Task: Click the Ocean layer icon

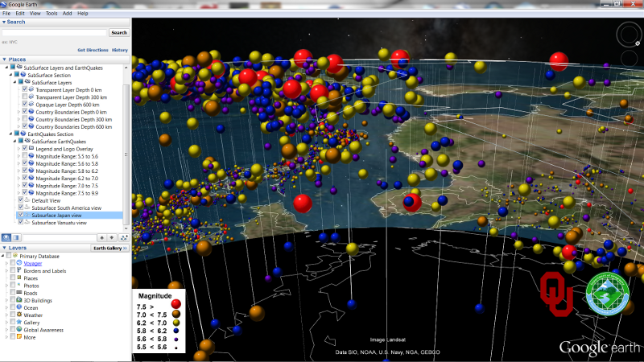Action: (x=19, y=307)
